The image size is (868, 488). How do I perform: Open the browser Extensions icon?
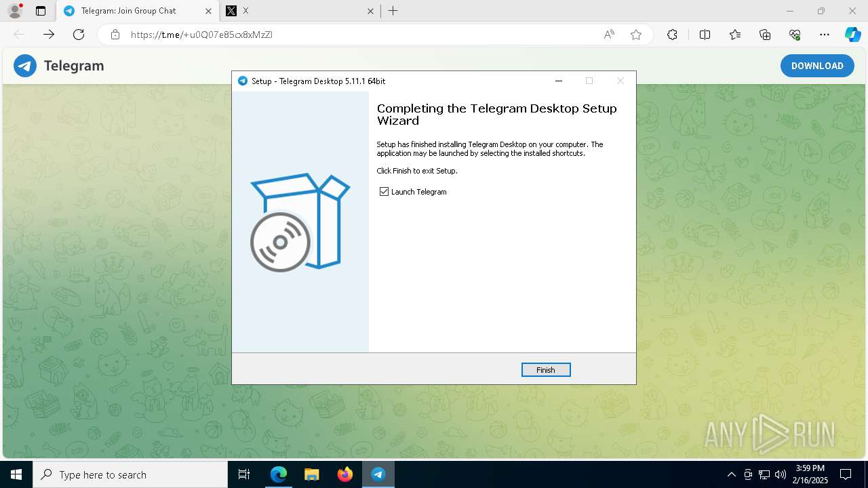click(672, 35)
